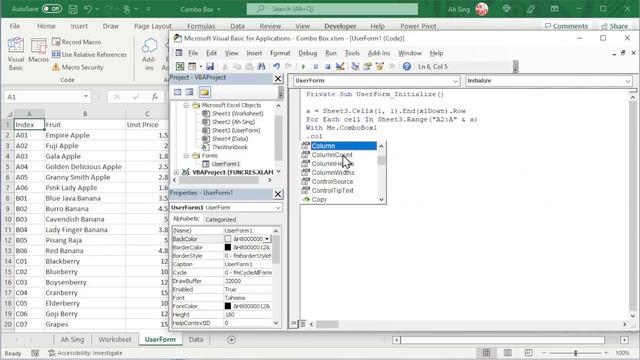Open Combo Box file name dropdown in title bar
Image resolution: width=640 pixels, height=360 pixels.
[x=218, y=9]
